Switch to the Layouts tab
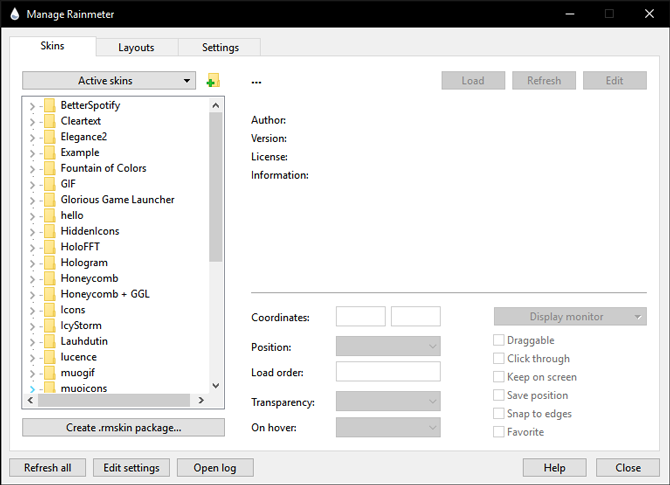 (x=136, y=47)
